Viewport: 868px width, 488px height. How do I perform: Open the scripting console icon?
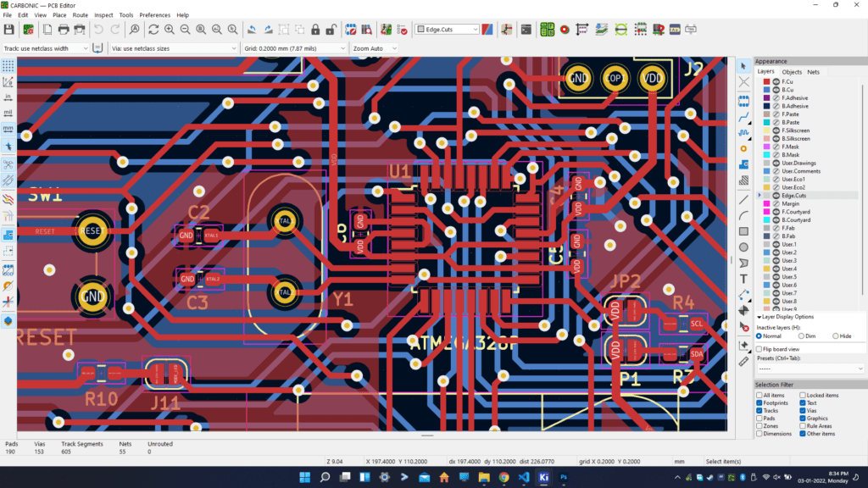point(526,30)
